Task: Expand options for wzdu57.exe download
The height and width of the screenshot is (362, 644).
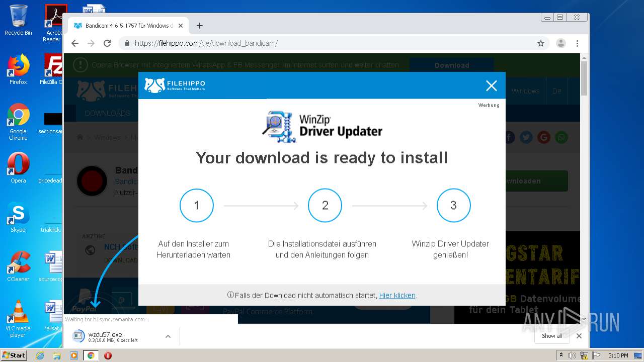Action: click(x=168, y=336)
